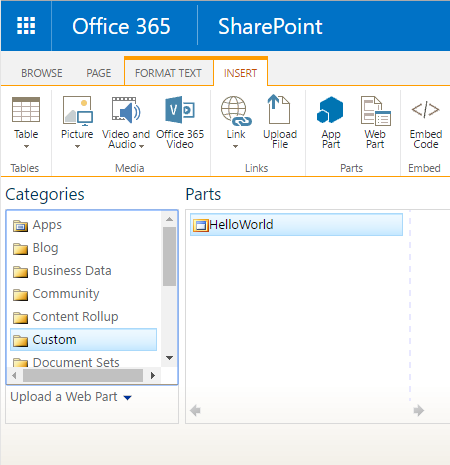
Task: Click the Categories horizontal scroll right arrow
Action: 153,376
